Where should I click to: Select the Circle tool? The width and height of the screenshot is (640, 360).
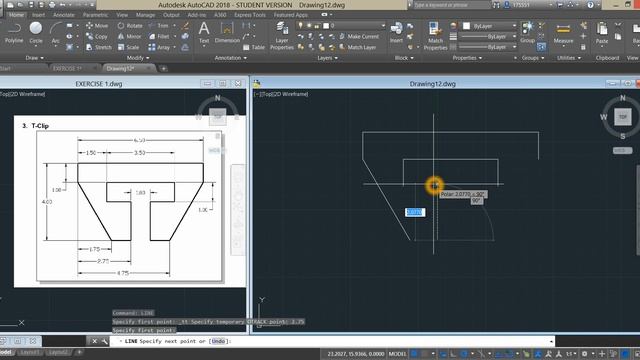pos(36,33)
